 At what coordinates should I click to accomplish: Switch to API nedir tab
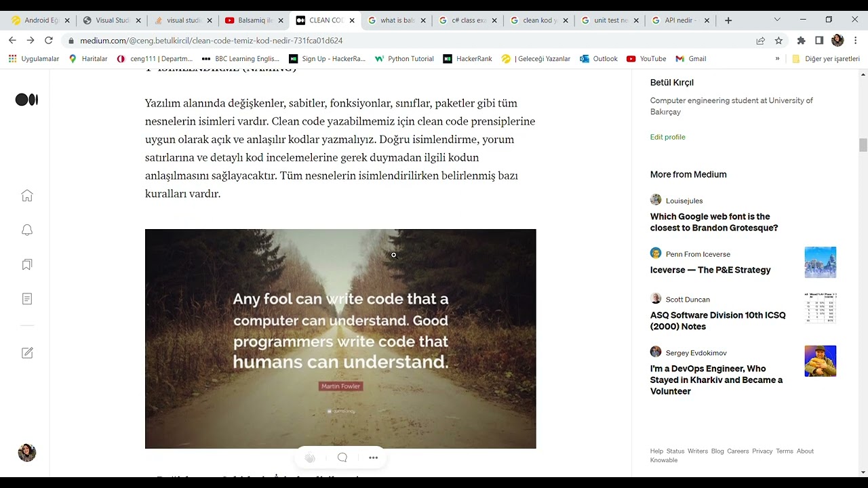682,20
